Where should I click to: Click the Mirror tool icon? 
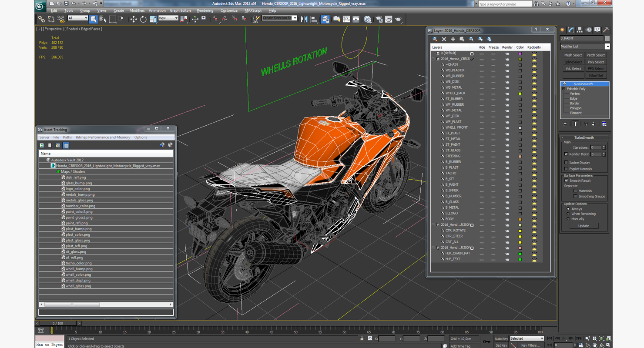point(304,19)
